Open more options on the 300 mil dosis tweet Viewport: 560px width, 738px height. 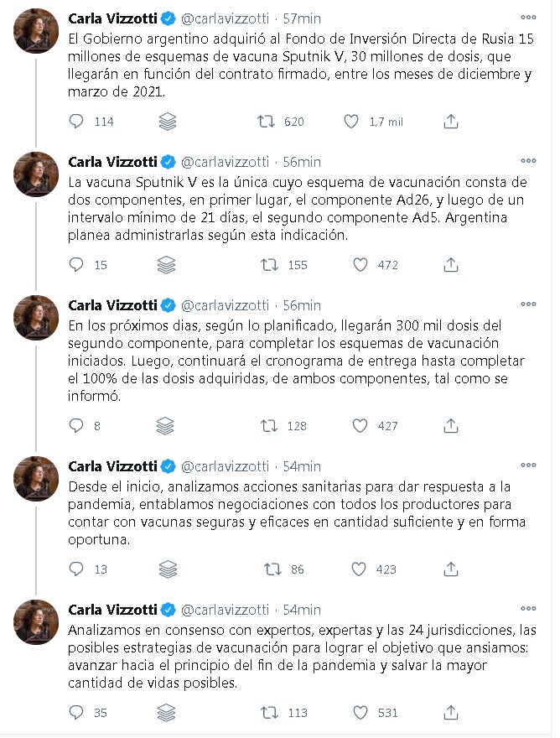coord(528,304)
